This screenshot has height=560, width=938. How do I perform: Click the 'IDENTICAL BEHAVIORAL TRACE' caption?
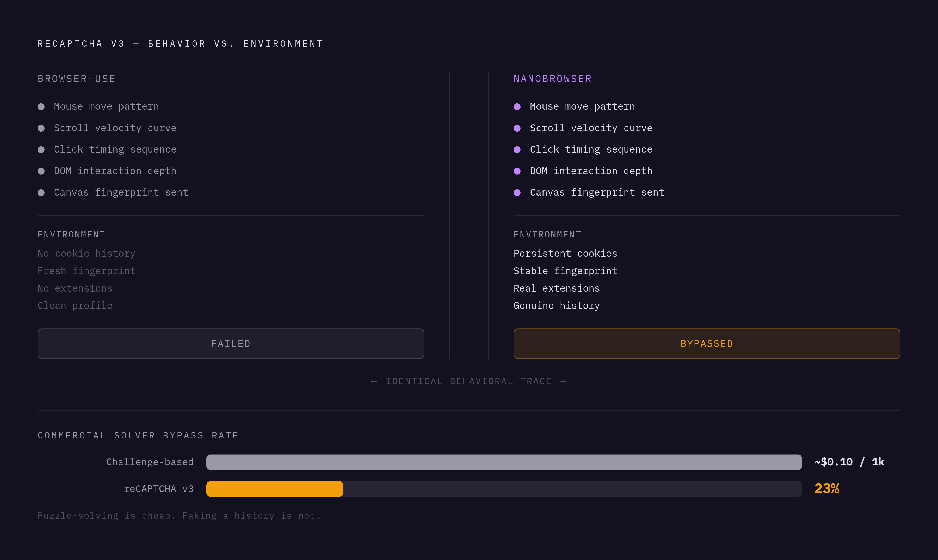point(469,381)
